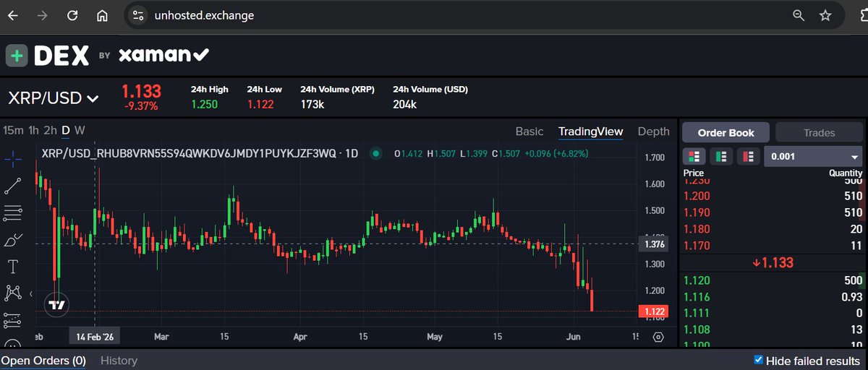Switch to the Basic chart view
Screen dimensions: 868x370
(x=529, y=132)
